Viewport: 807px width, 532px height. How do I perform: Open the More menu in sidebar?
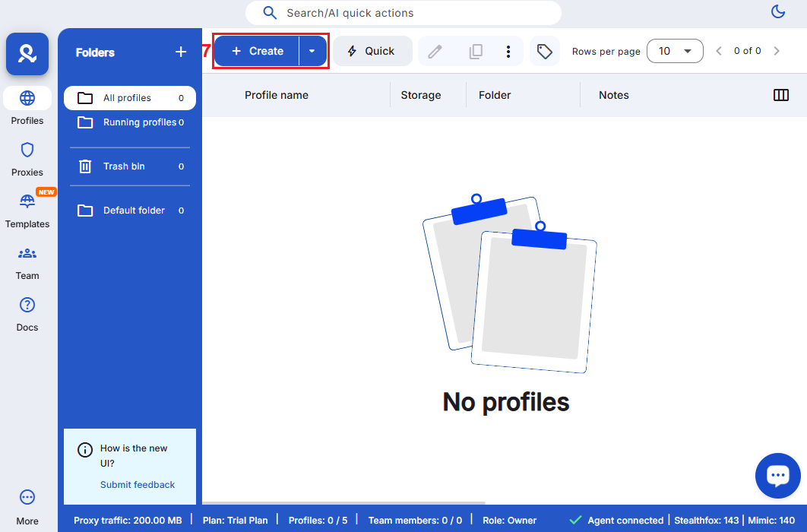(27, 506)
